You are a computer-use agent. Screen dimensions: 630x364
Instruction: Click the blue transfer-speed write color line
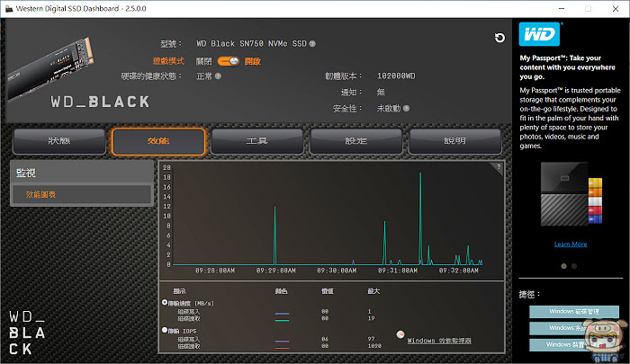[282, 314]
